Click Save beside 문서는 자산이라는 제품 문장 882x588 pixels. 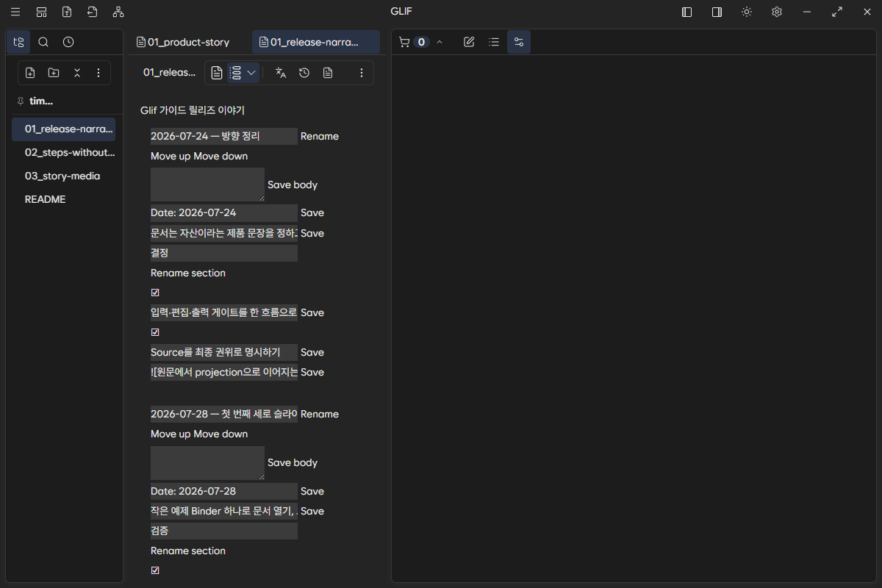(312, 233)
